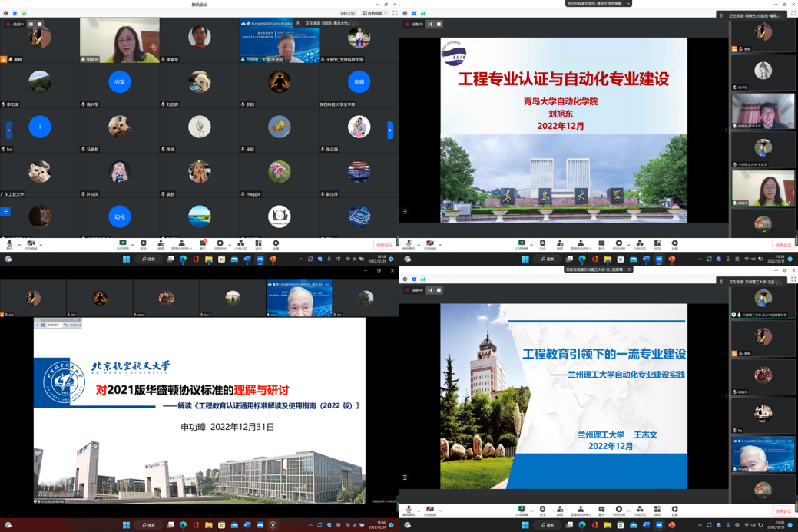Image resolution: width=798 pixels, height=532 pixels.
Task: Open 分组讨论 breakout rooms in gallery-view toolbar
Action: pyautogui.click(x=240, y=243)
